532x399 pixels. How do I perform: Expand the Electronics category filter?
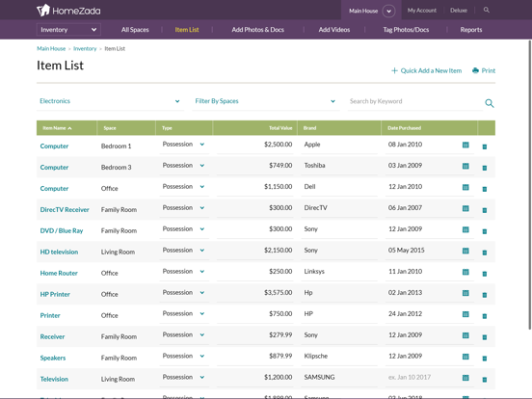pyautogui.click(x=110, y=101)
